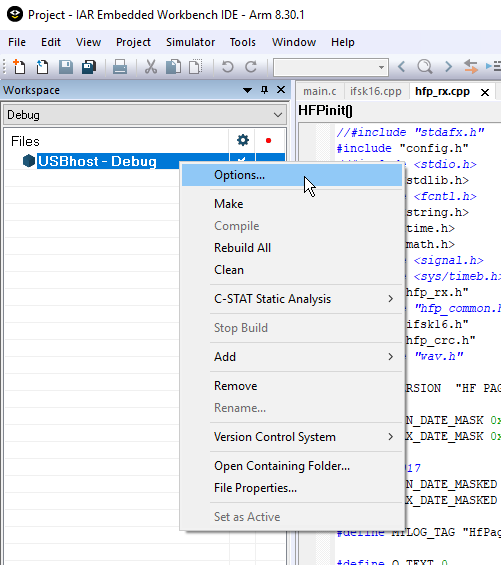Open the Debug configuration dropdown
The height and width of the screenshot is (565, 501).
click(278, 115)
